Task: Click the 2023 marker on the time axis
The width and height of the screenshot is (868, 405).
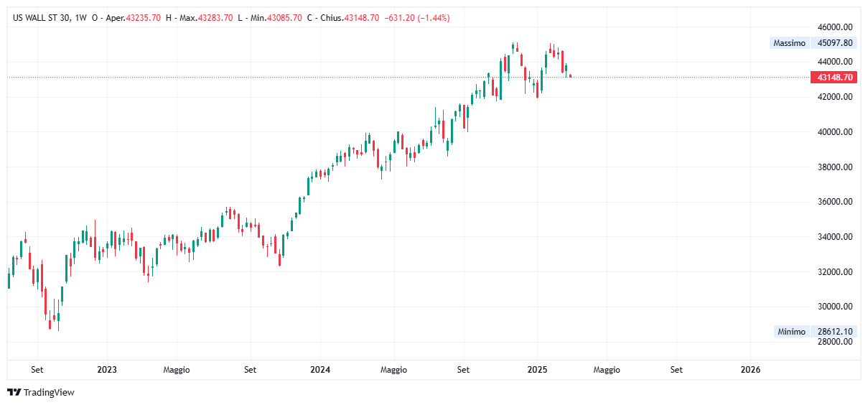Action: (x=106, y=370)
